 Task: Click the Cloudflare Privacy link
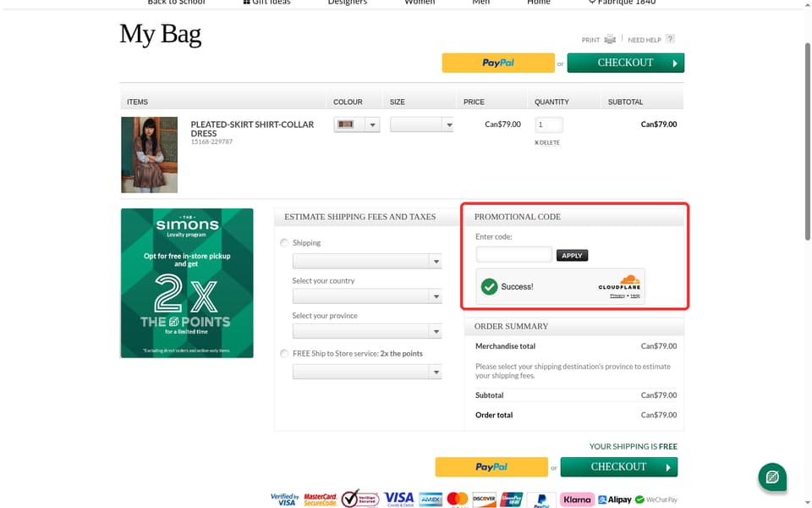click(617, 296)
